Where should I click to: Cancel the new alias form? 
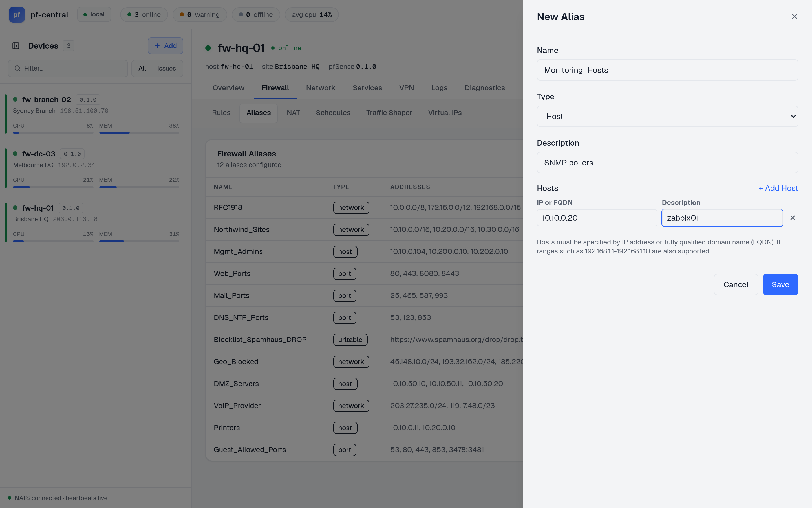coord(736,284)
